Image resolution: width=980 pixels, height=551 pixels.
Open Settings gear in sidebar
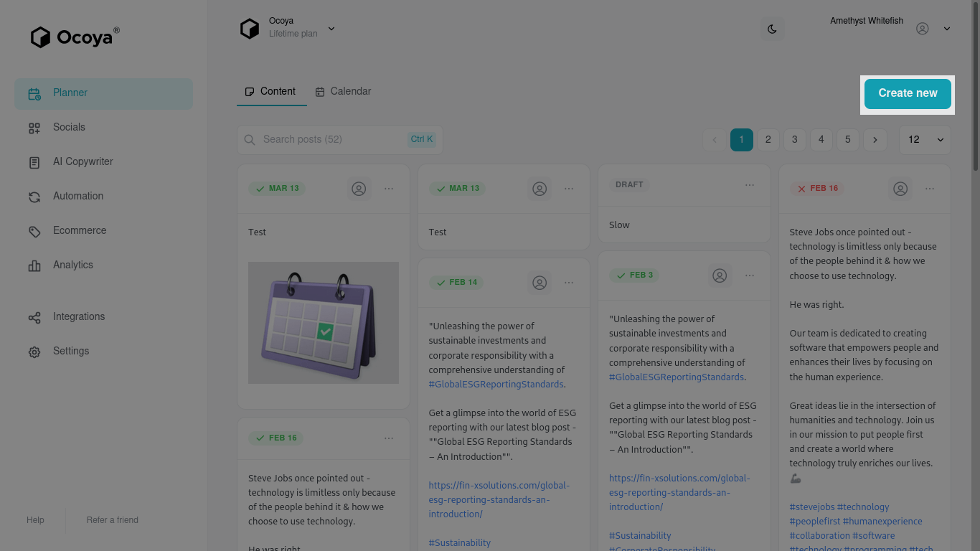(x=34, y=352)
